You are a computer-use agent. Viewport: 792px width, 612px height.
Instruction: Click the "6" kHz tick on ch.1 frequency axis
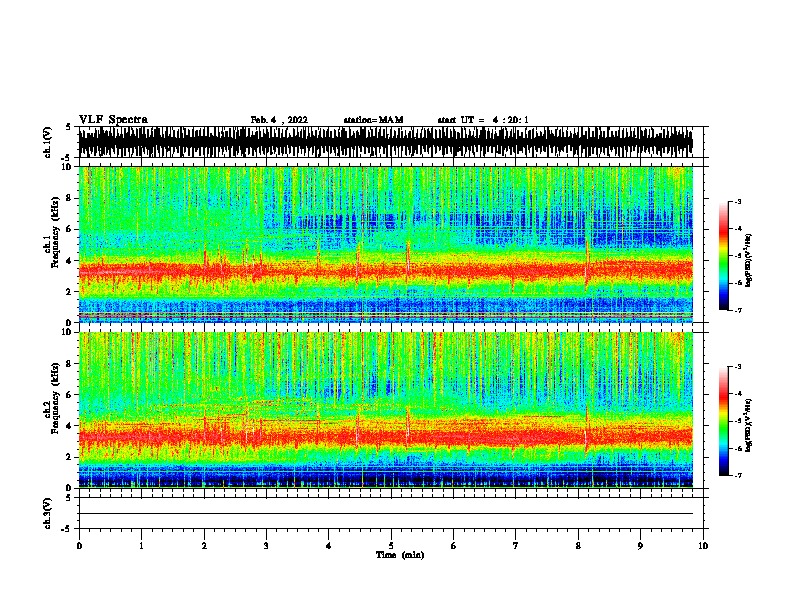pyautogui.click(x=71, y=229)
